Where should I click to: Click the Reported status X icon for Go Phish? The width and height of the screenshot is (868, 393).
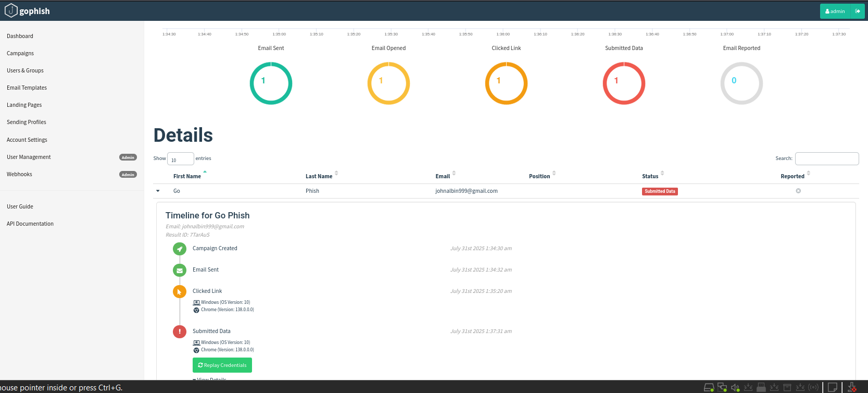pyautogui.click(x=798, y=191)
